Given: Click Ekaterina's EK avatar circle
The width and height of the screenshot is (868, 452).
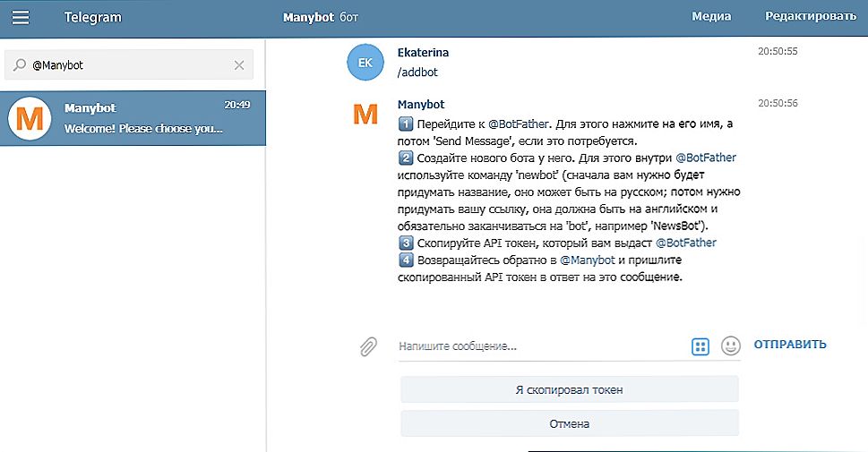Looking at the screenshot, I should (364, 62).
